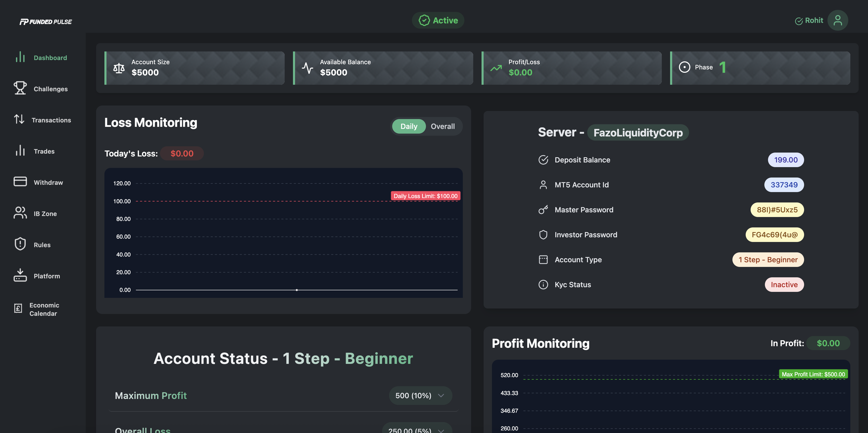Click the Funded Pulse logo
Screen dimensions: 868x433
pos(46,22)
